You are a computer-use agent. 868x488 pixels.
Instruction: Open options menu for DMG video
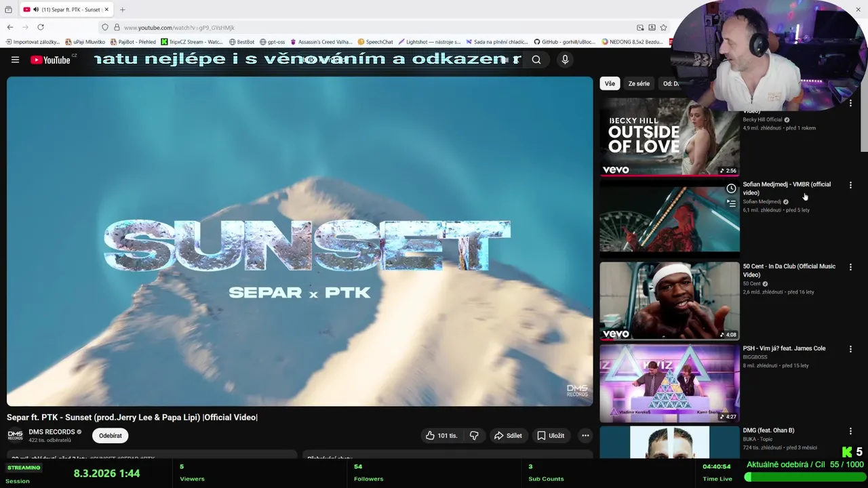pos(850,431)
